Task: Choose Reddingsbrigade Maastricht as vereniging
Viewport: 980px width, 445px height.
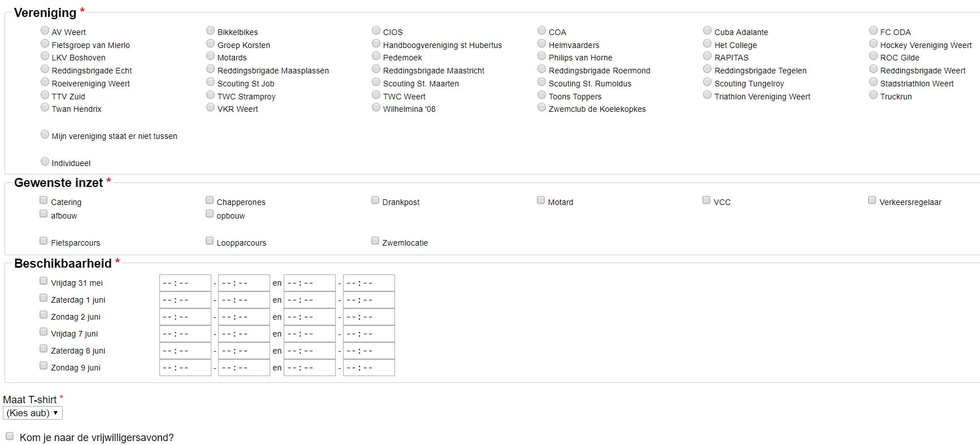Action: coord(376,69)
